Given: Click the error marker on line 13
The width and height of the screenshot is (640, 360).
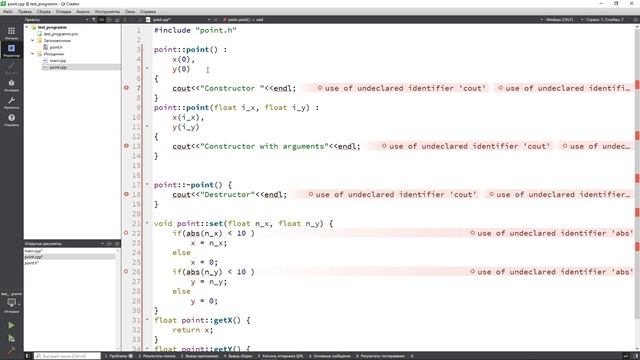Looking at the screenshot, I should click(x=126, y=146).
